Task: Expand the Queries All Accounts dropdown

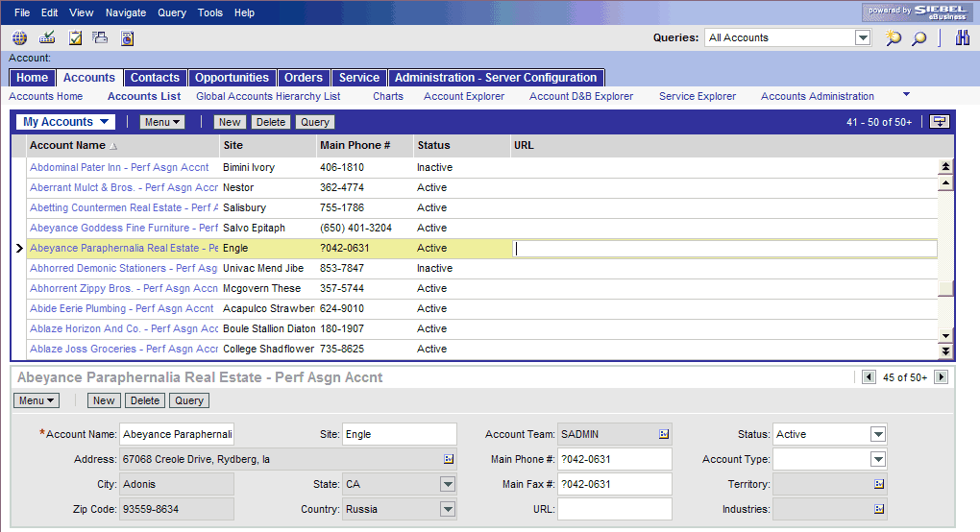Action: [x=863, y=37]
